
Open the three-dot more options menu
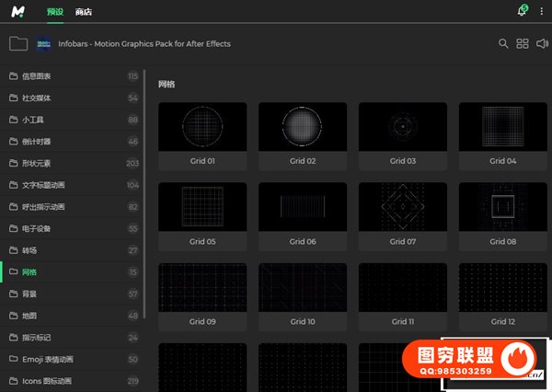click(541, 12)
